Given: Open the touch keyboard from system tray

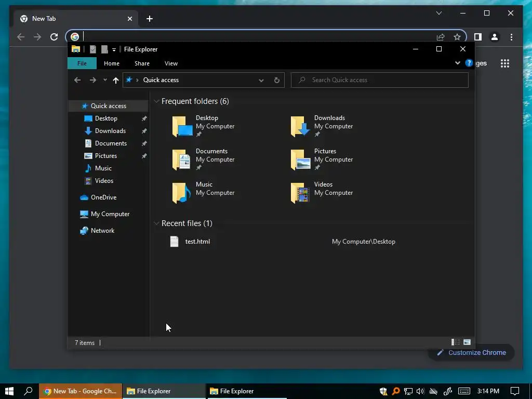Looking at the screenshot, I should coord(464,391).
